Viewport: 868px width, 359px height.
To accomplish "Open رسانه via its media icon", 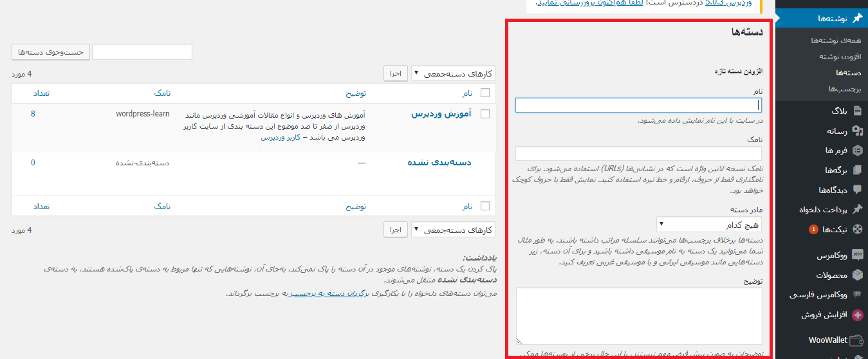I will click(x=857, y=131).
